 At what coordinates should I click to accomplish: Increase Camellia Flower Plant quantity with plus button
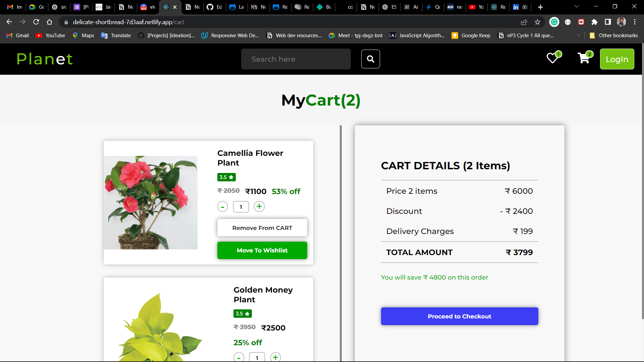pyautogui.click(x=259, y=206)
